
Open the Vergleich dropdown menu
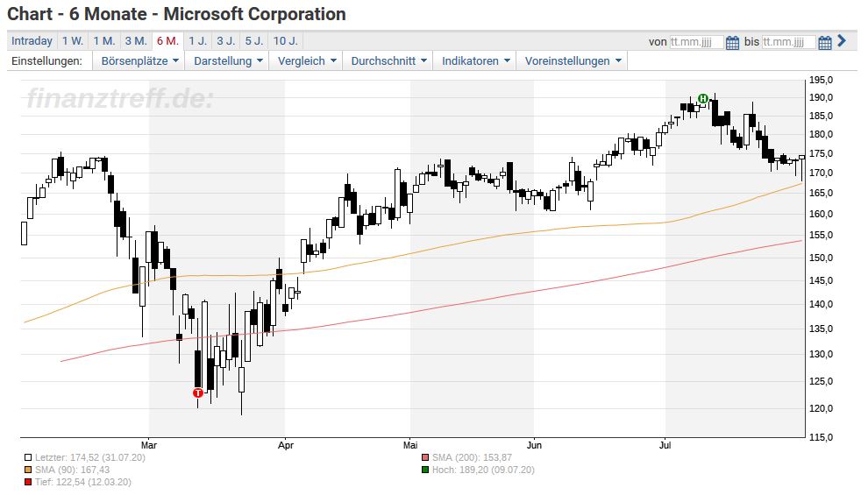[x=307, y=60]
